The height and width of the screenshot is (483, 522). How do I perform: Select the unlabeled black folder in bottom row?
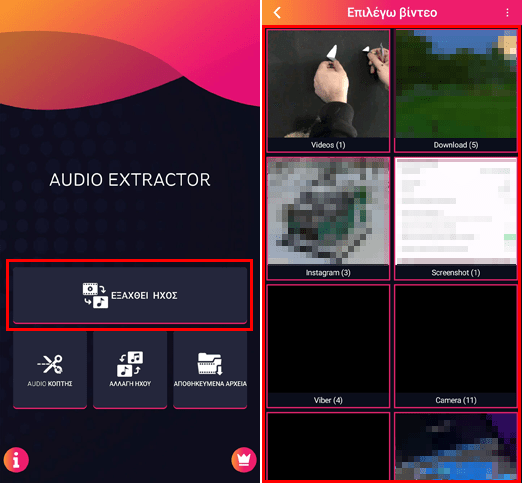coord(328,447)
